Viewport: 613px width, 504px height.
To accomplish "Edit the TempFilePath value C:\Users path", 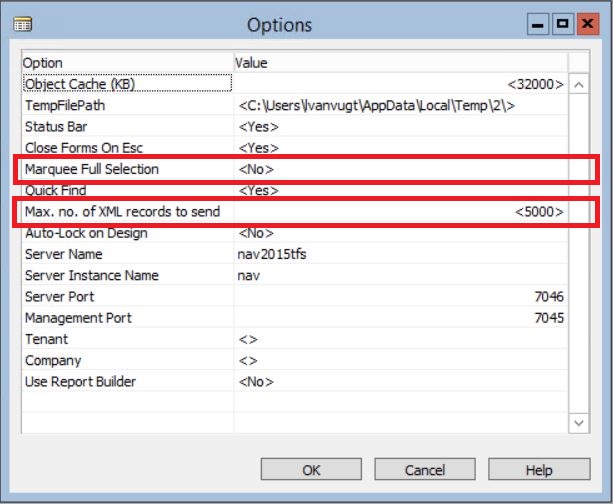I will (x=401, y=105).
